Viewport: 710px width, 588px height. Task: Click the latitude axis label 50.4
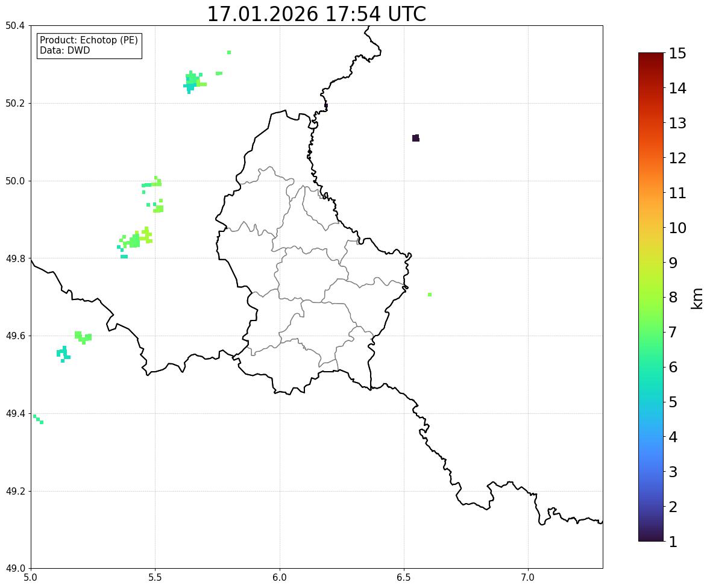point(15,26)
